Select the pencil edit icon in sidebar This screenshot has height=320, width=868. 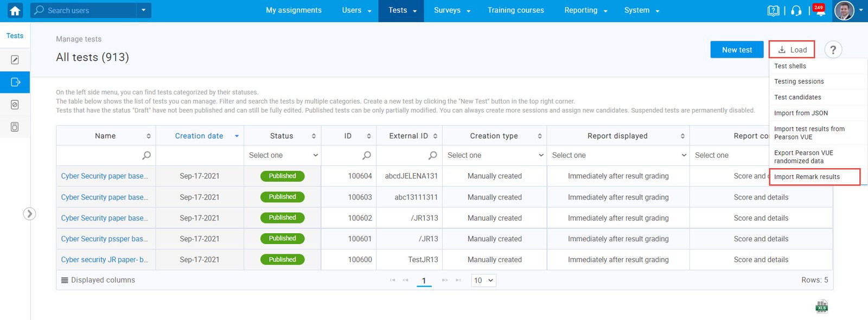(x=15, y=60)
